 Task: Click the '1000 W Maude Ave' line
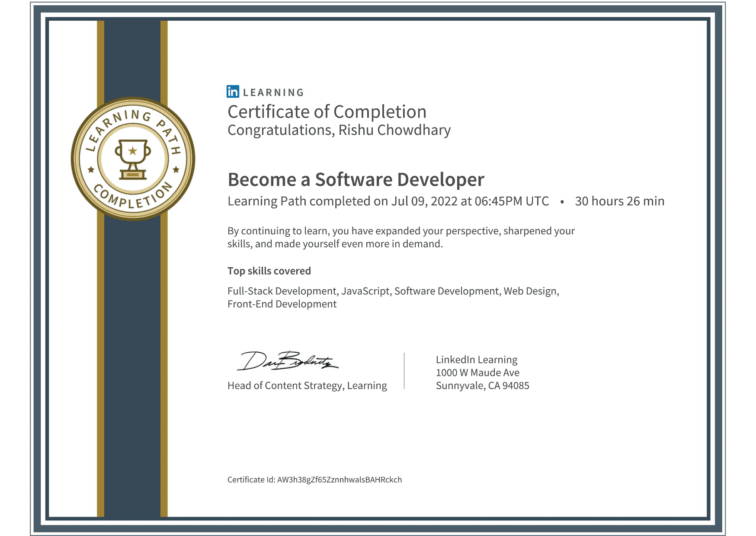pos(477,373)
